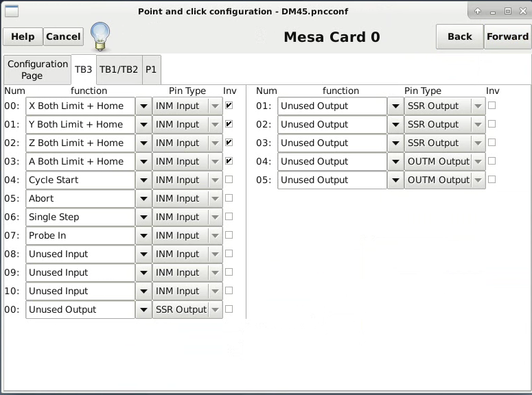
Task: Open Pin Type dropdown for input 00
Action: point(187,106)
